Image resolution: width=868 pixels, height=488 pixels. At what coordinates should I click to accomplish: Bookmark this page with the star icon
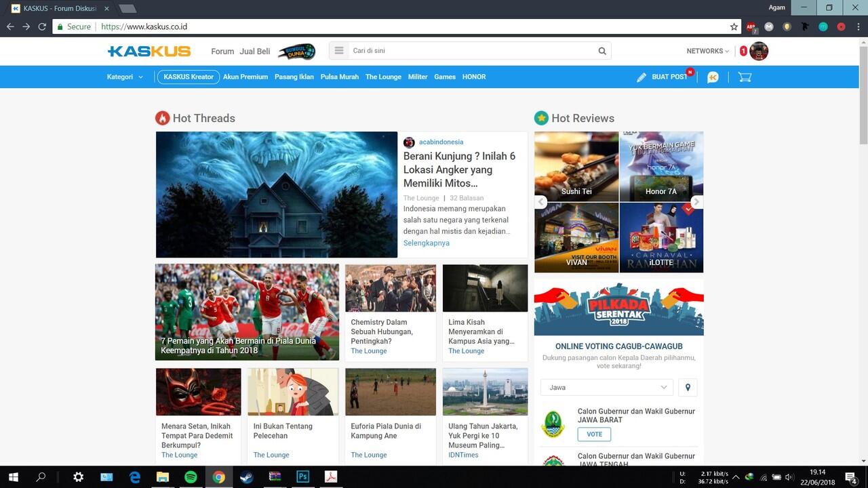pyautogui.click(x=734, y=26)
